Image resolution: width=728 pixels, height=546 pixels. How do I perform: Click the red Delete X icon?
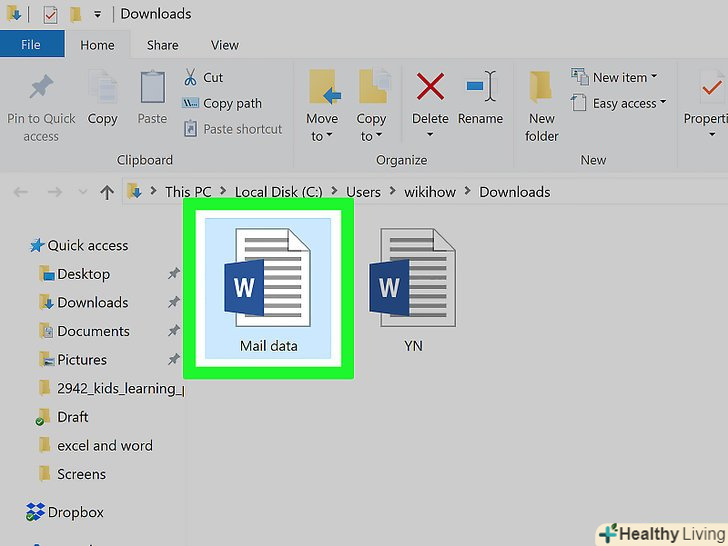430,86
